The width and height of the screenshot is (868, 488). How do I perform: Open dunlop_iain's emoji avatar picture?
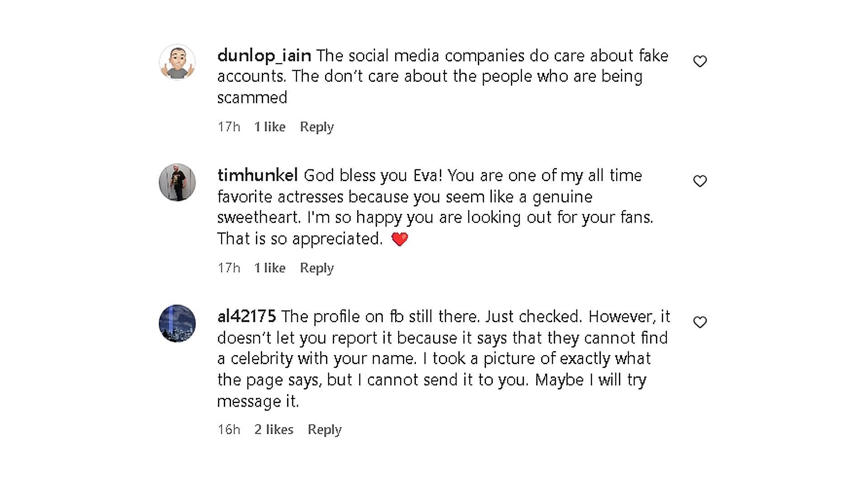click(177, 62)
